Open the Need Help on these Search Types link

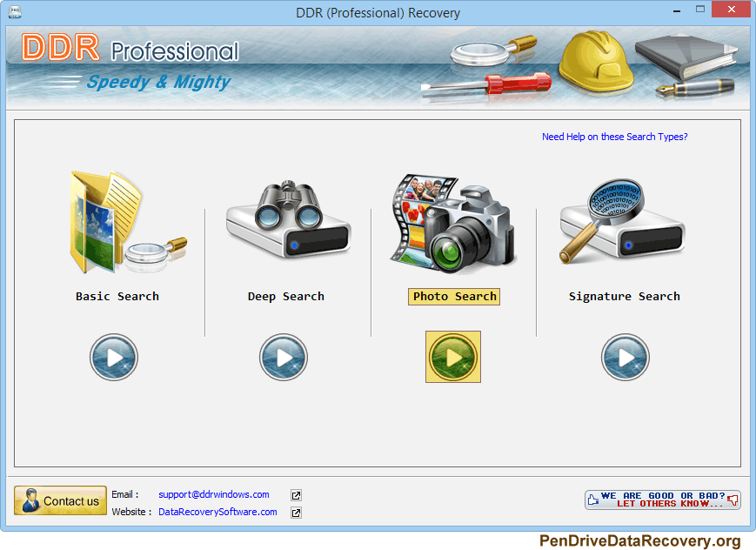[614, 137]
